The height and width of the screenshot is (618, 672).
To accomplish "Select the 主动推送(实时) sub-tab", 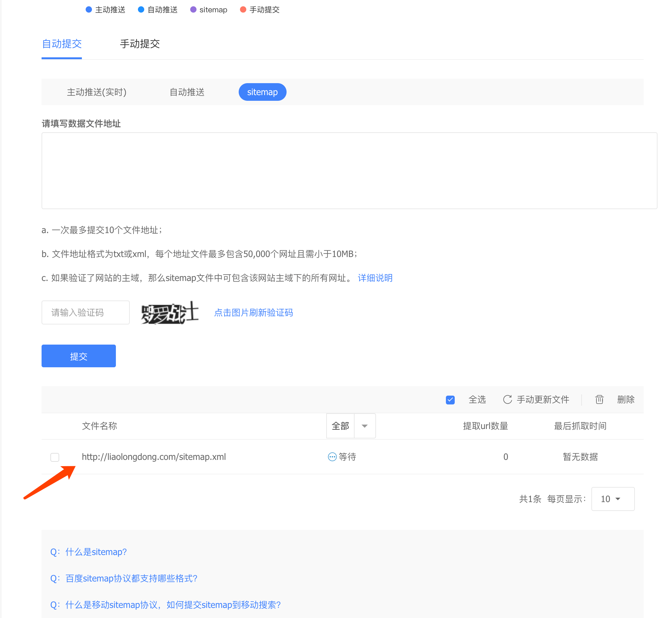I will coord(97,92).
